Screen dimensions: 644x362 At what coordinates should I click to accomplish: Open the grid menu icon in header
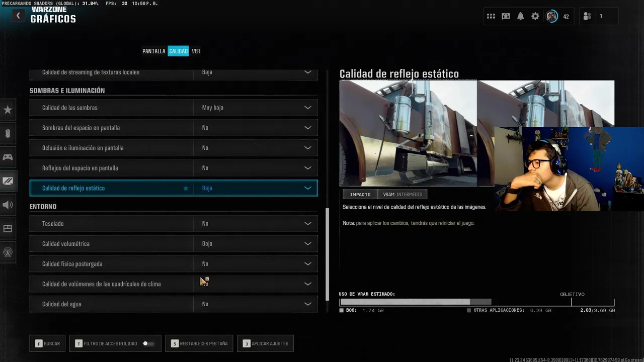pos(491,16)
